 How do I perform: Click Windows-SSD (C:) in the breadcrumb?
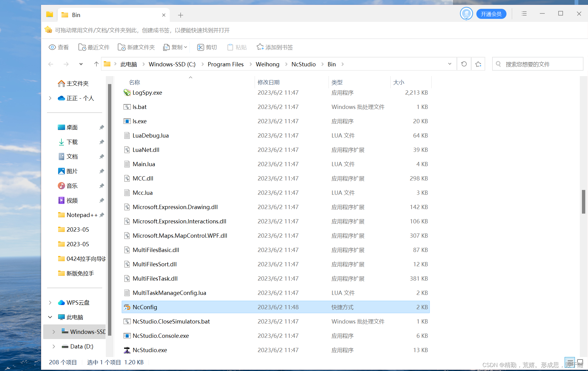(172, 64)
